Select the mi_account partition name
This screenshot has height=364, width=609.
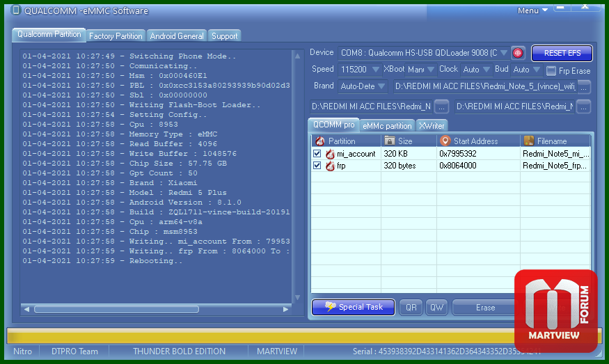point(356,155)
